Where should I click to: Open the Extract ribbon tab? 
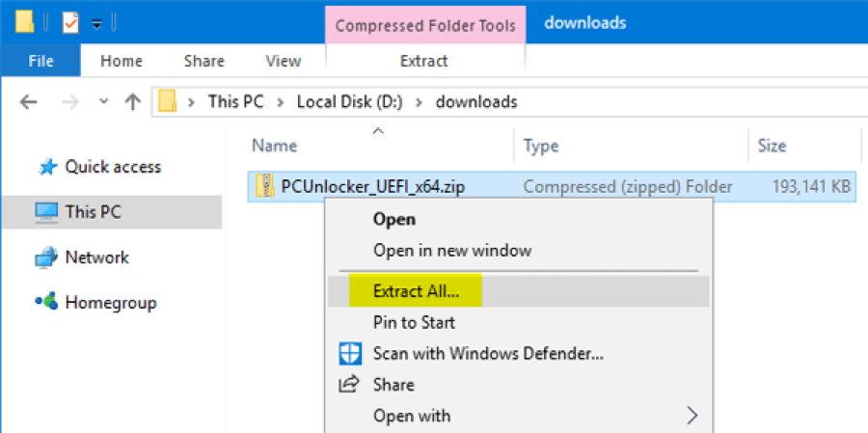424,61
